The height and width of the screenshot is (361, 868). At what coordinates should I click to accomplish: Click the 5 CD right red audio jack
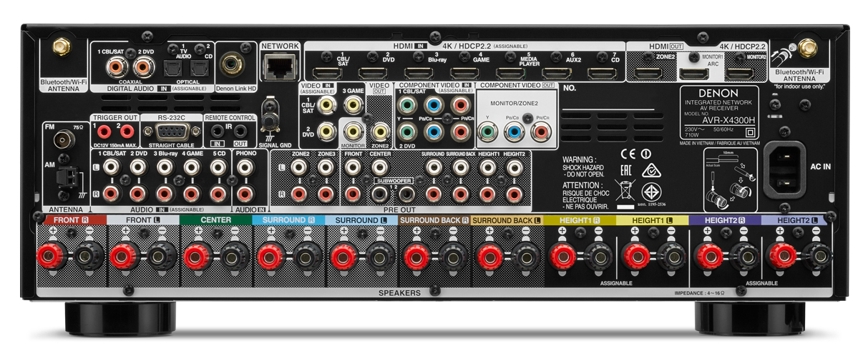[x=218, y=193]
